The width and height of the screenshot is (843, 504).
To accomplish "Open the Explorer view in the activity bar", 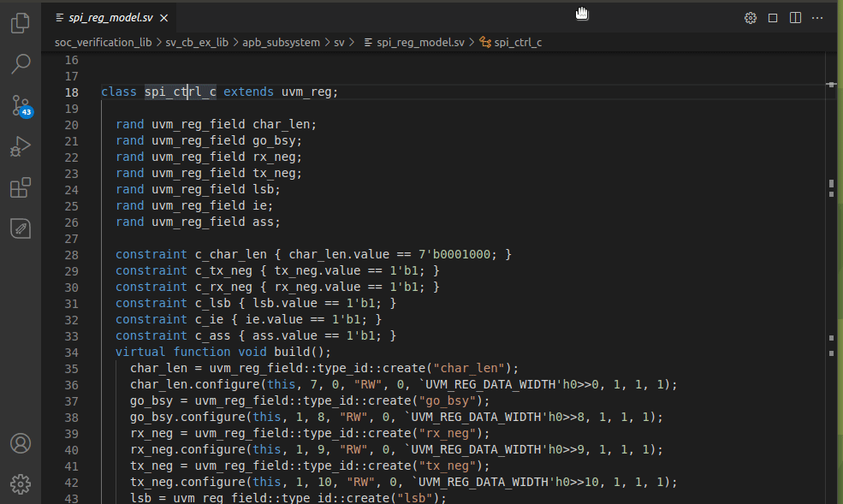I will (x=20, y=24).
